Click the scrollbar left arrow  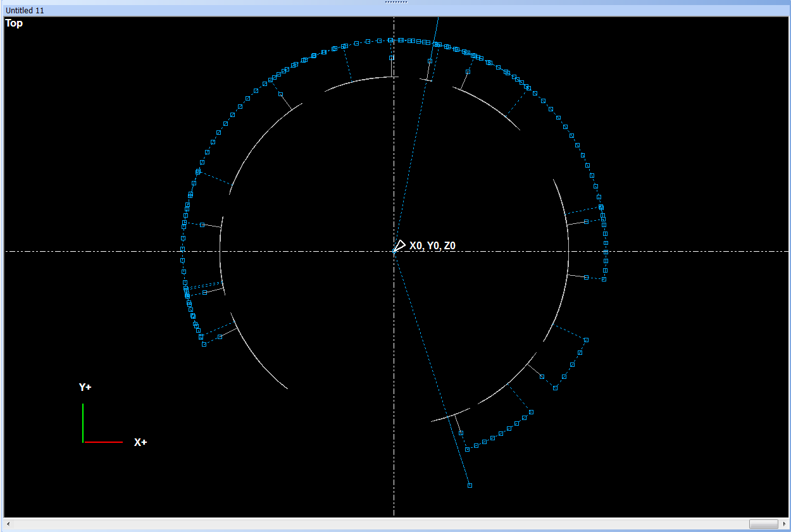pyautogui.click(x=8, y=524)
